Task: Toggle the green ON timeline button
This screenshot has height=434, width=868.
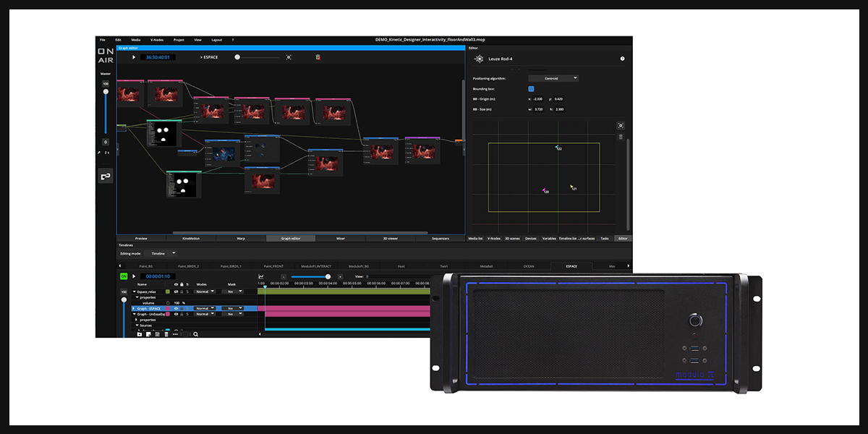Action: pos(124,276)
